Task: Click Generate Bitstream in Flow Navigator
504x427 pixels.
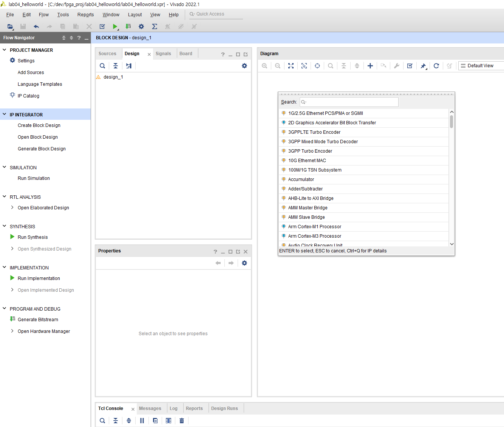Action: 38,320
